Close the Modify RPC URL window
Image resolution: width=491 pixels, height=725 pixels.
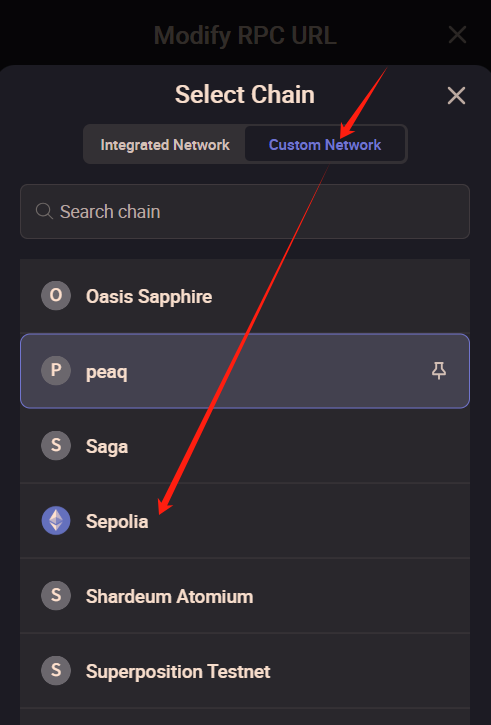457,35
